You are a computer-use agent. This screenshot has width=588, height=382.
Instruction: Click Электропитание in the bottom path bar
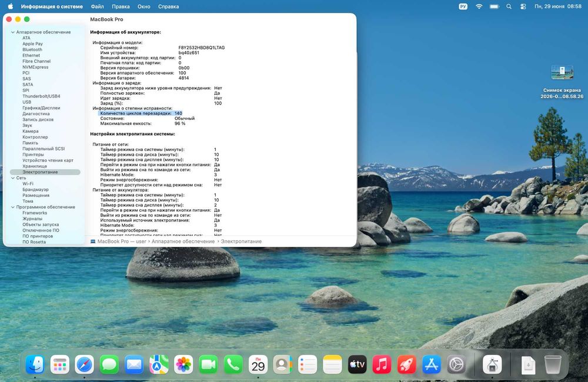tap(241, 242)
